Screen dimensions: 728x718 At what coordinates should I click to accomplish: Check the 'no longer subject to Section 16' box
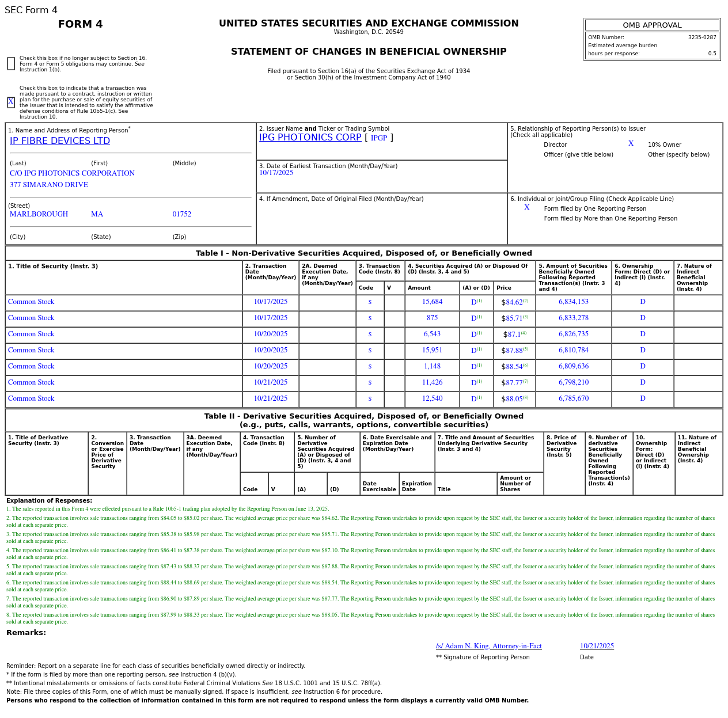pos(11,64)
